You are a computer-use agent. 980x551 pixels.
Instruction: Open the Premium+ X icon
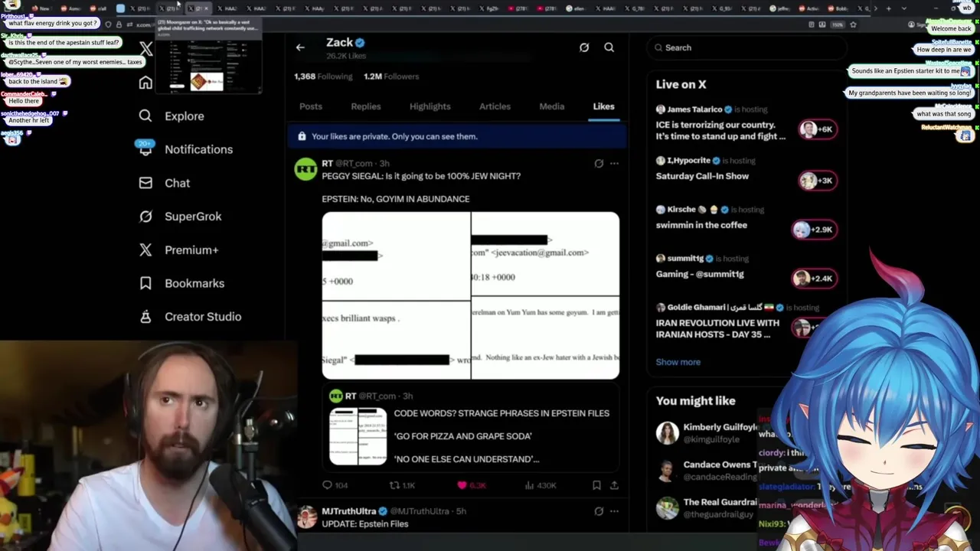pyautogui.click(x=145, y=249)
